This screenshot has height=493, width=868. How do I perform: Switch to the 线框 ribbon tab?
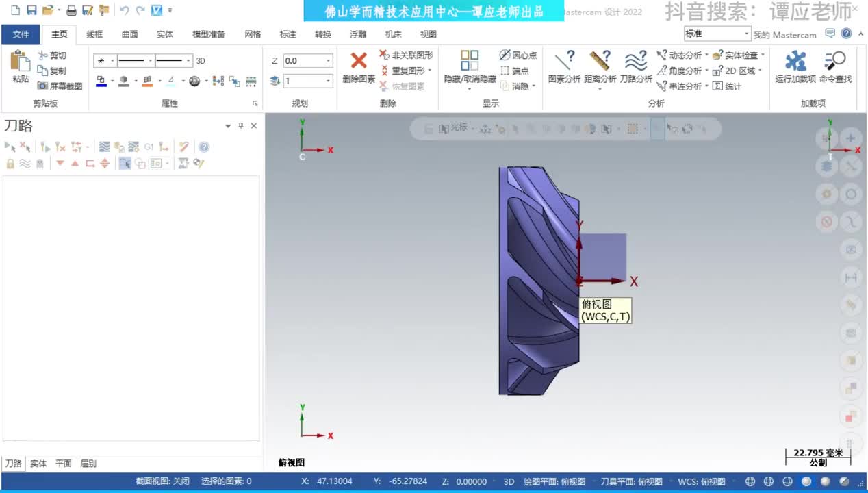tap(94, 34)
